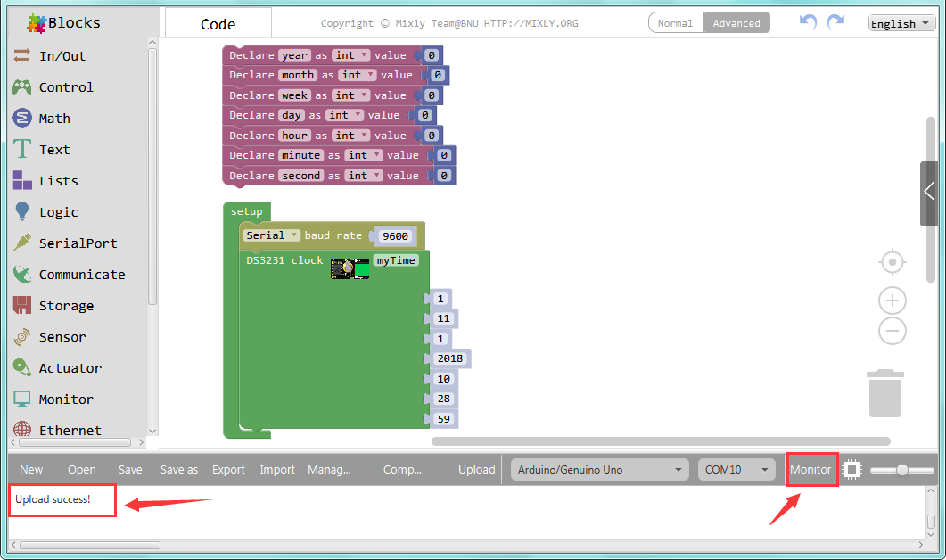The height and width of the screenshot is (560, 946).
Task: Open the Sensor blocks category
Action: pyautogui.click(x=62, y=337)
